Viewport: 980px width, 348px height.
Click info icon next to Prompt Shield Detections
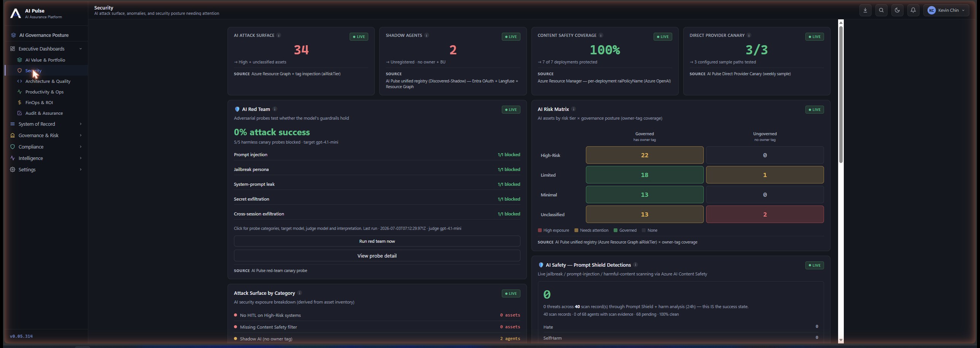(x=635, y=265)
